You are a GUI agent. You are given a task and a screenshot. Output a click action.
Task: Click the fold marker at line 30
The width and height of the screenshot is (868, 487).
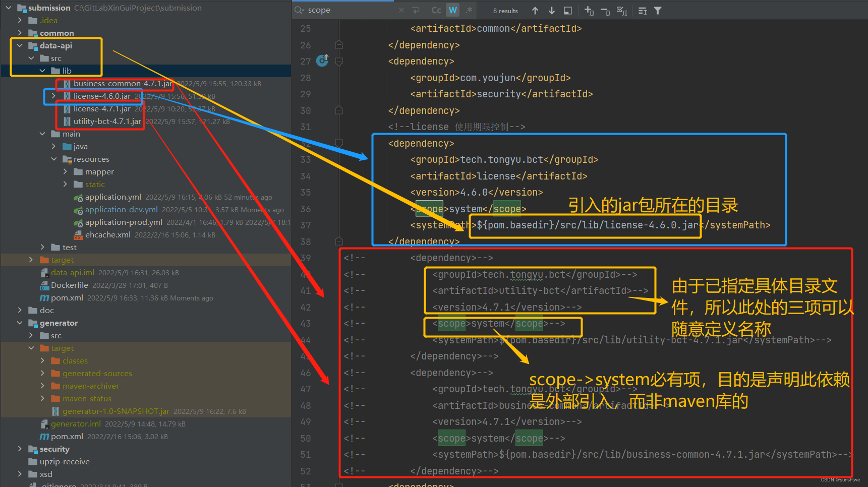339,110
